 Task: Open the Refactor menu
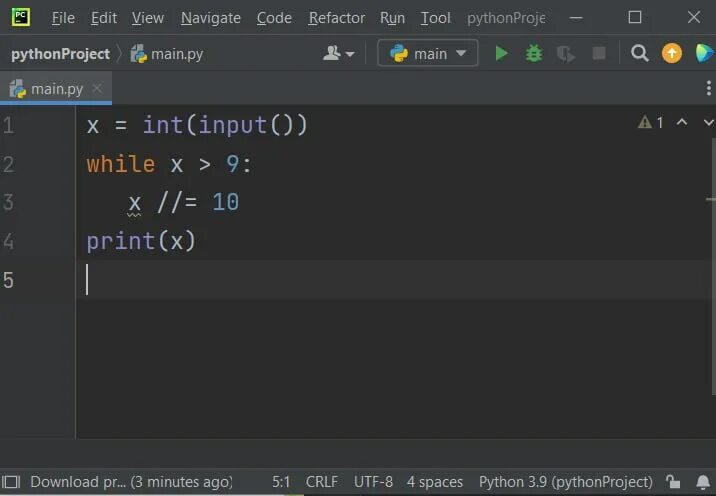[337, 18]
